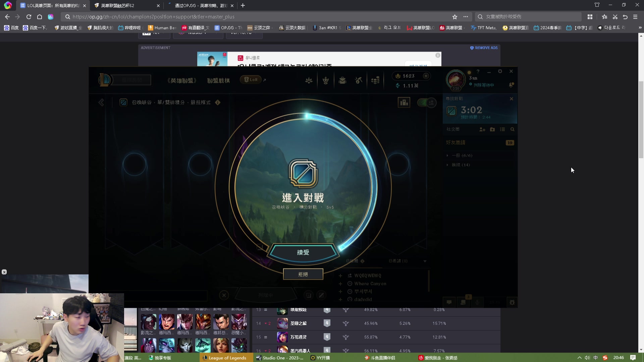
Task: Leave lobby with the X circle button
Action: coord(224,295)
